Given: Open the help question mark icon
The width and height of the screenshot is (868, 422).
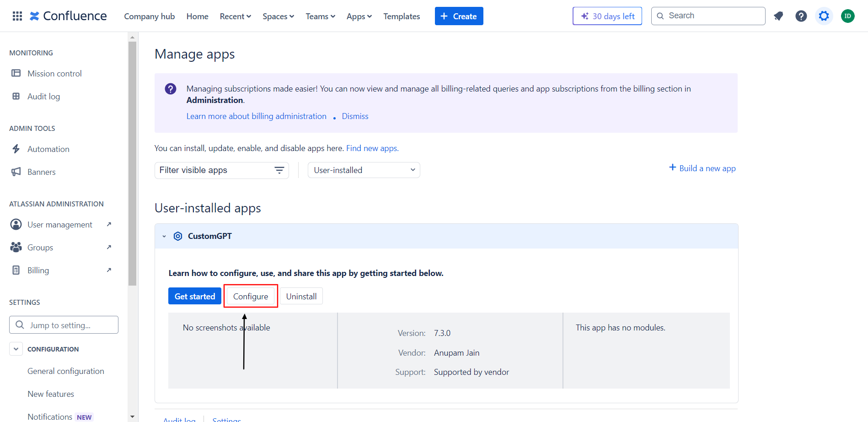Looking at the screenshot, I should pyautogui.click(x=801, y=16).
